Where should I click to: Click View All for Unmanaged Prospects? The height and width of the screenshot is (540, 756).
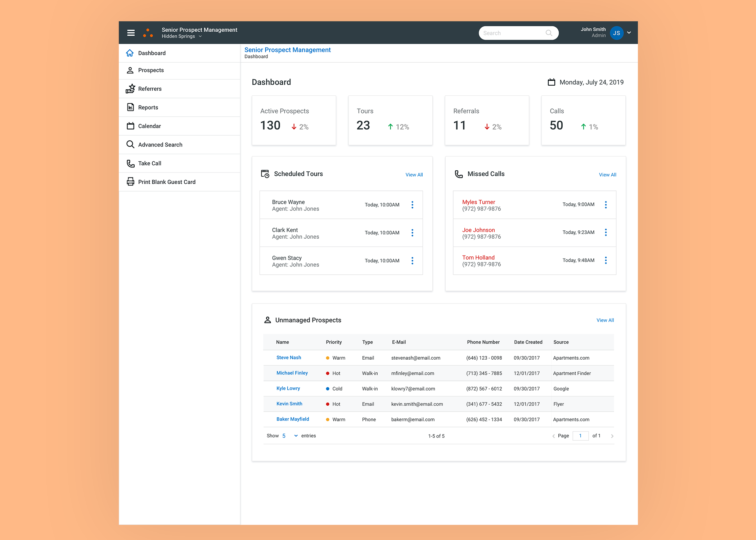pos(605,320)
